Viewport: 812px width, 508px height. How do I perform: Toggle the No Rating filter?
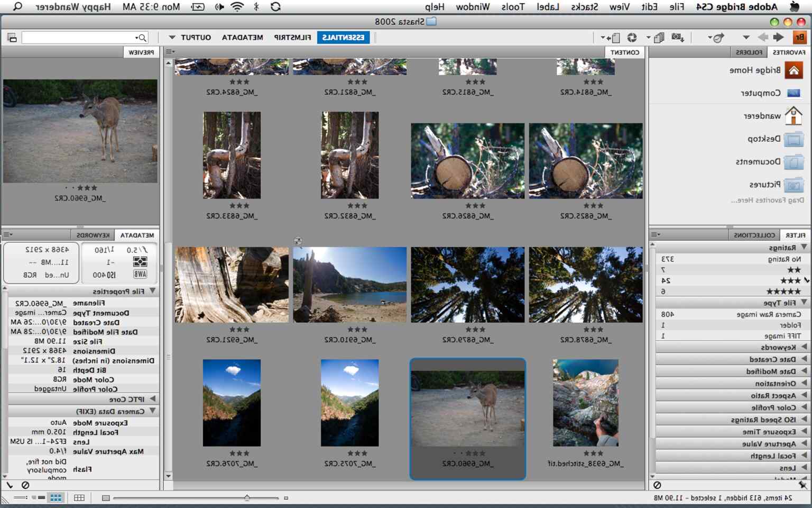tap(732, 259)
